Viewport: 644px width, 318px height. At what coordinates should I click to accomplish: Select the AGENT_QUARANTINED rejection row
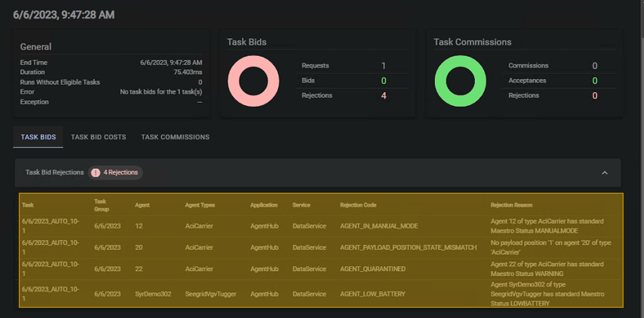pyautogui.click(x=373, y=269)
